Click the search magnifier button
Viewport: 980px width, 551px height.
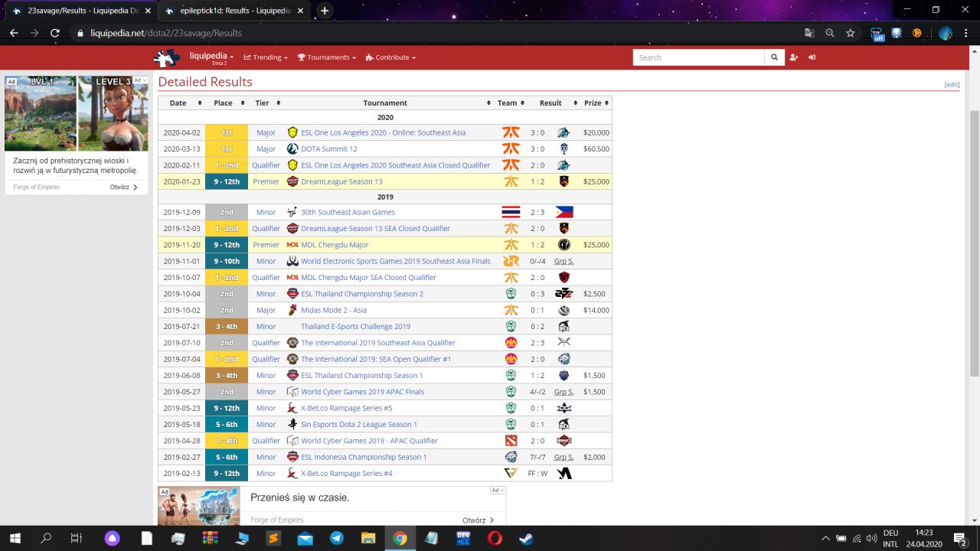tap(775, 57)
